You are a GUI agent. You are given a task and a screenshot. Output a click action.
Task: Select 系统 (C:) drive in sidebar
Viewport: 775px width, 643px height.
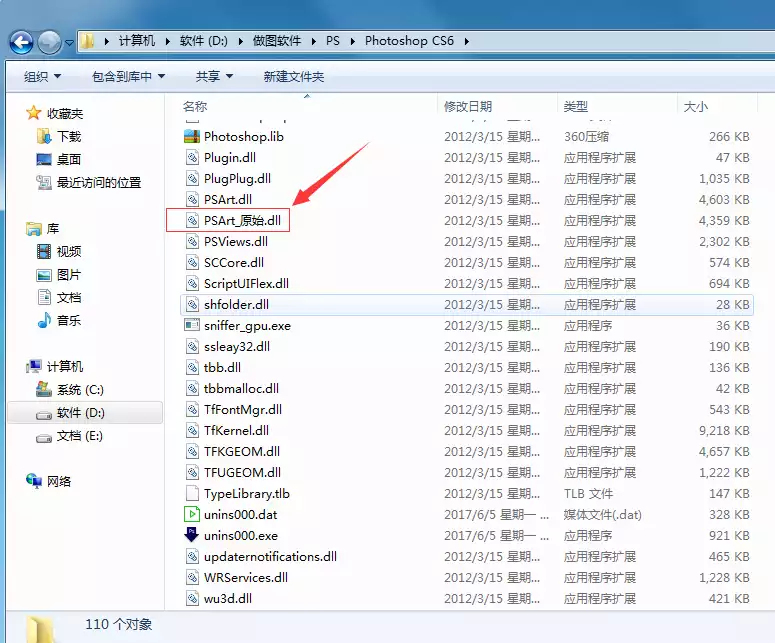tap(80, 389)
